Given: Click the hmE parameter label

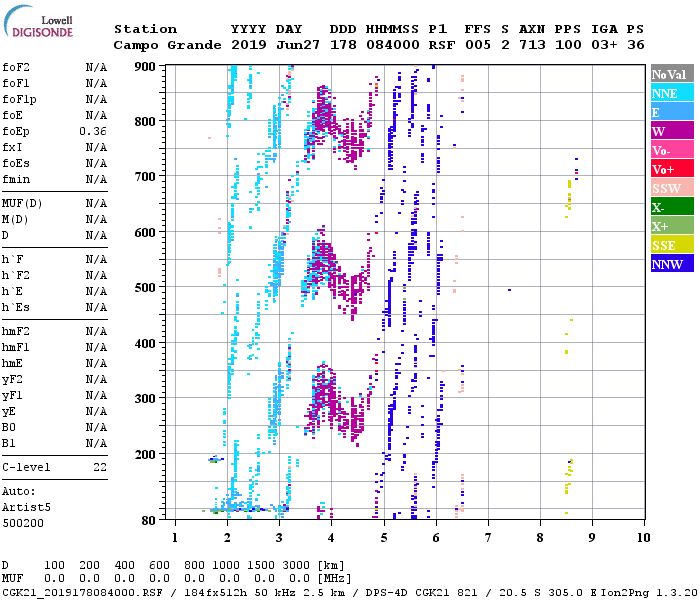Looking at the screenshot, I should click(12, 363).
